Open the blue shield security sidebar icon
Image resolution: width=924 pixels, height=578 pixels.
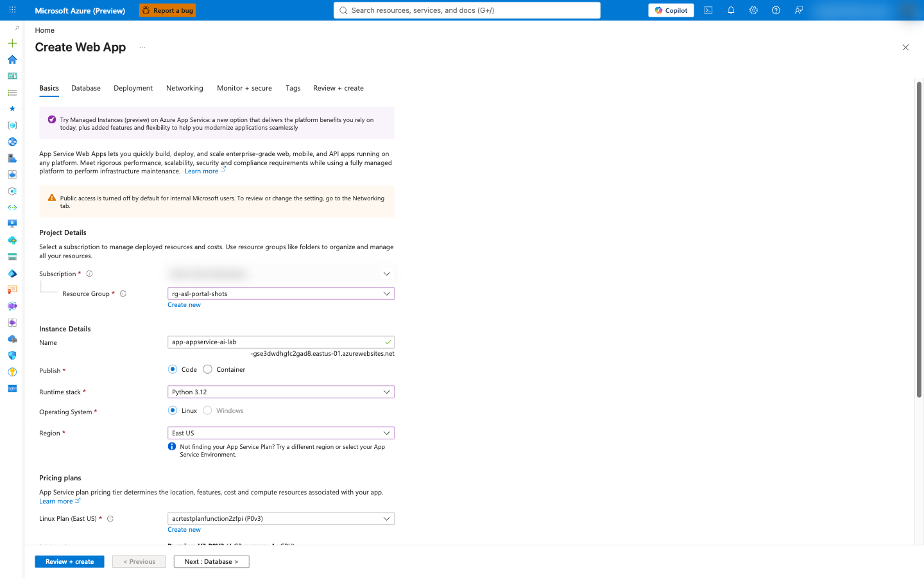point(12,355)
